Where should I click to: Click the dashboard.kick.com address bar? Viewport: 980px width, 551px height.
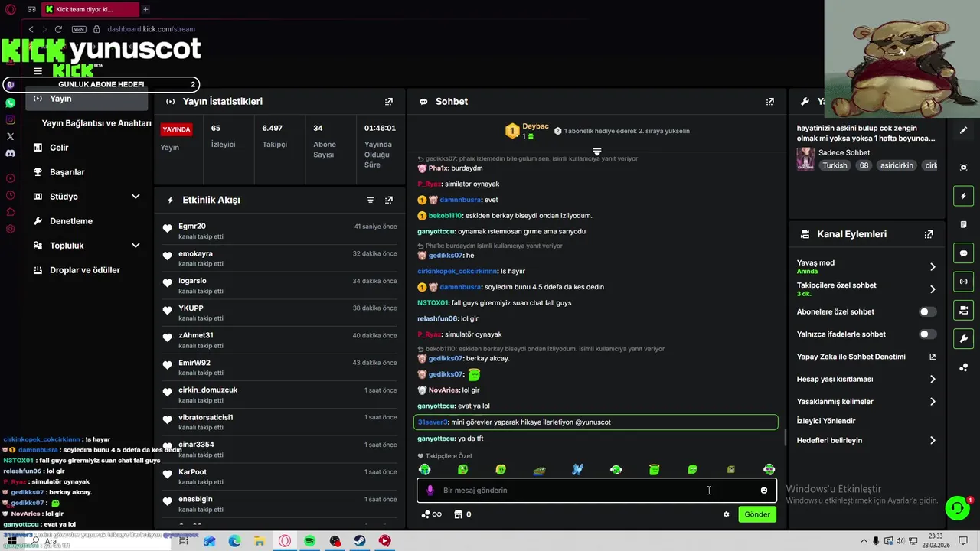pyautogui.click(x=151, y=29)
